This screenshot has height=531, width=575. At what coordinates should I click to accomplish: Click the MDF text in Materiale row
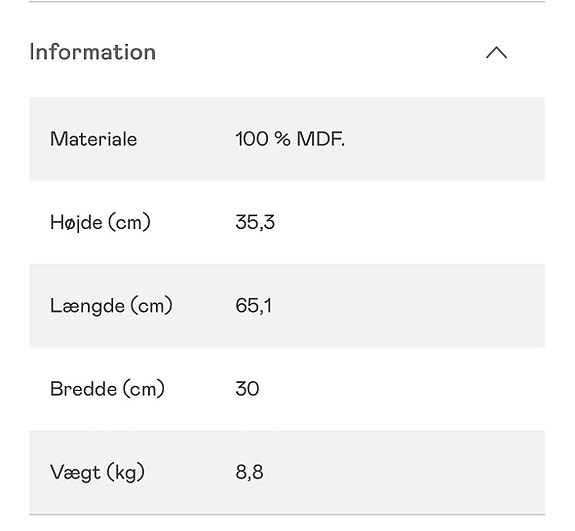pyautogui.click(x=321, y=139)
